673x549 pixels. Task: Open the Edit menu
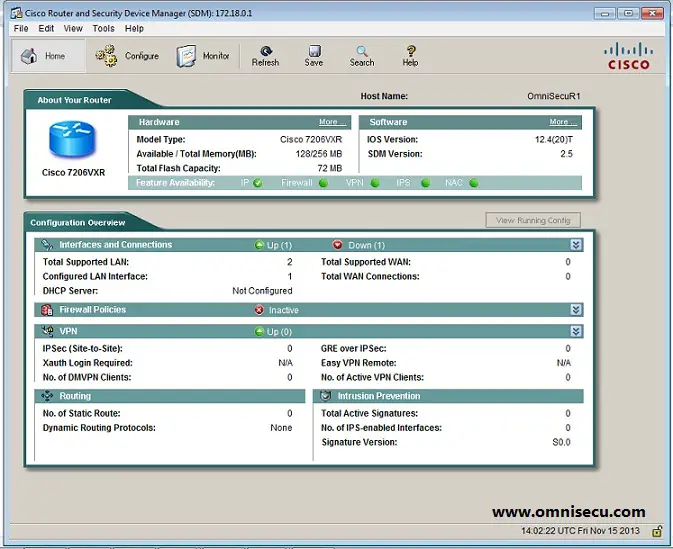coord(46,28)
